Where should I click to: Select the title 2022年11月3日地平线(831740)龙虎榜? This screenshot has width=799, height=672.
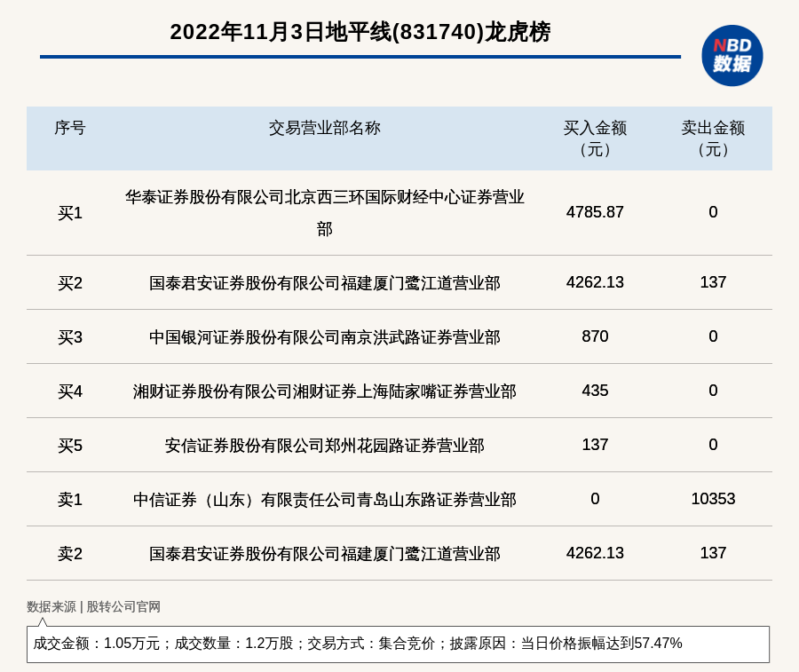360,32
